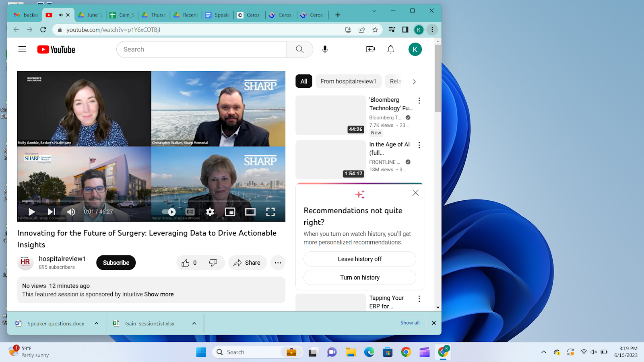Select From hospitalreview1 chip

[x=349, y=81]
